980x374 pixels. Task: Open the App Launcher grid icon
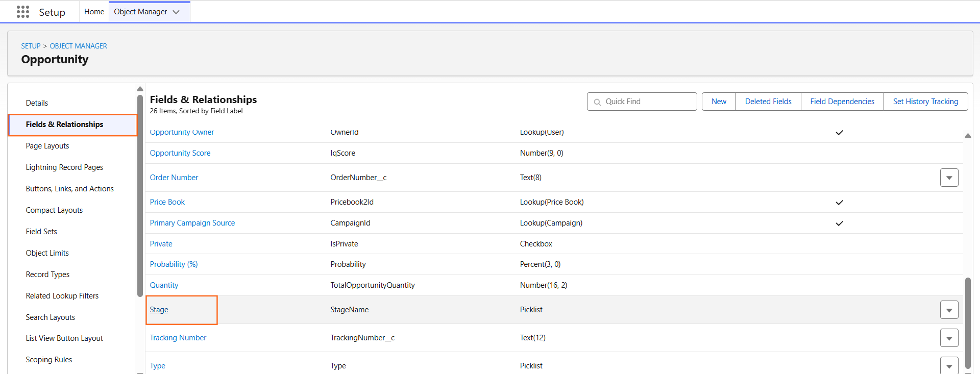[23, 12]
